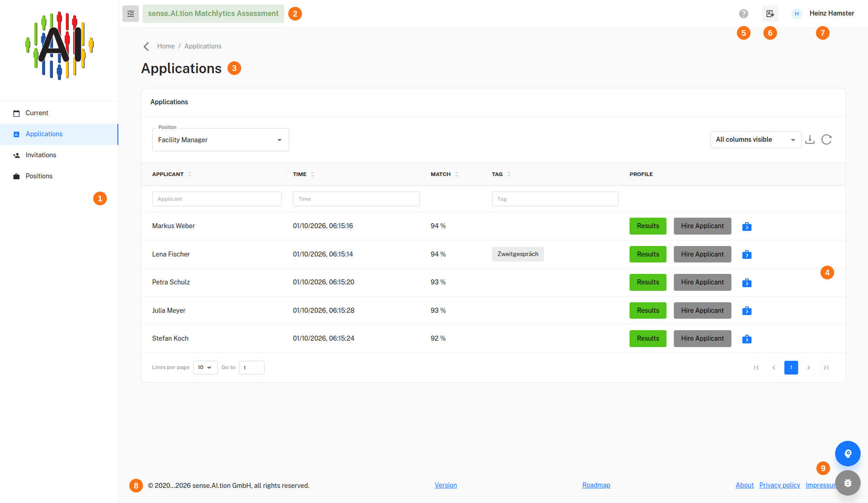Hire Applicant Petra Schulz
This screenshot has height=503, width=868.
tap(702, 282)
